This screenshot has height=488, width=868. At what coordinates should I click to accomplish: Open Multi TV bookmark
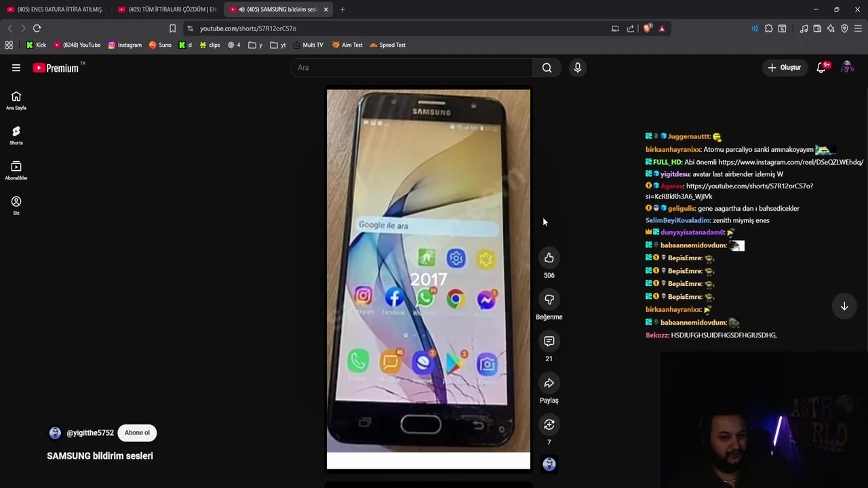tap(308, 45)
